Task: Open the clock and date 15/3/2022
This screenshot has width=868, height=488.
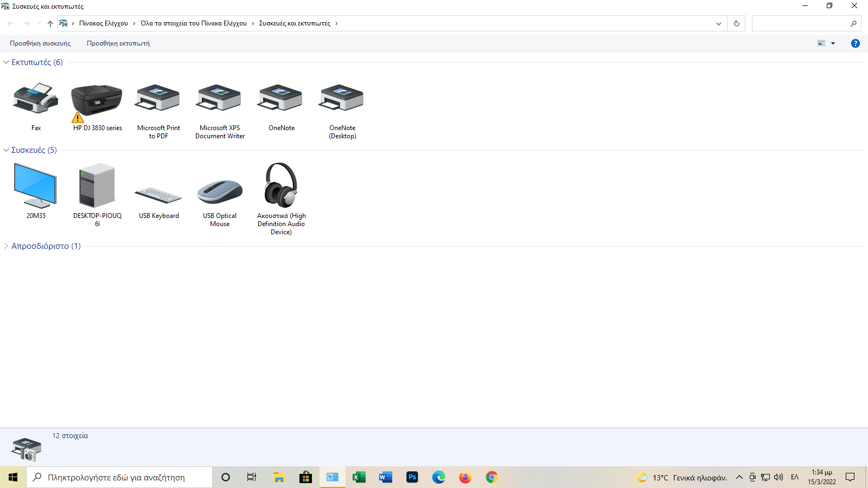Action: 821,477
